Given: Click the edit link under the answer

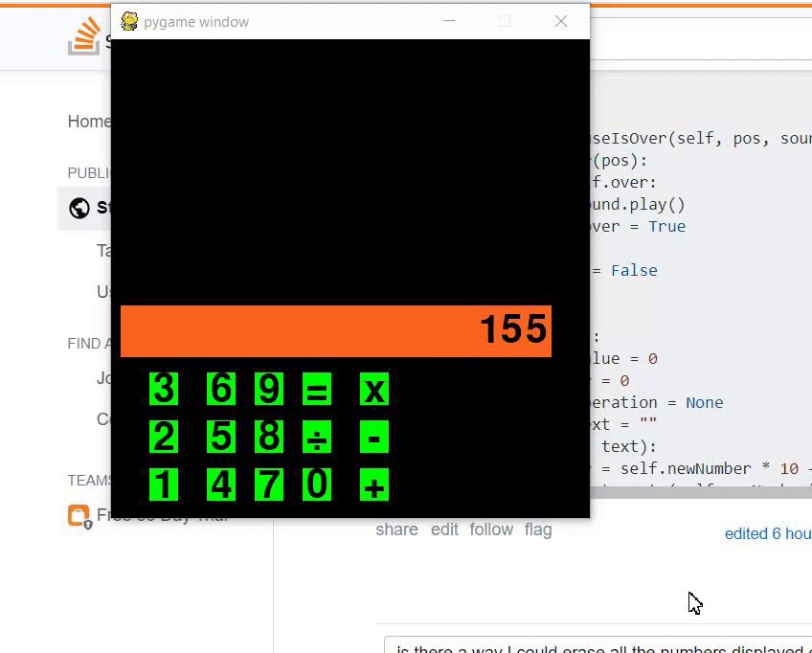Looking at the screenshot, I should coord(444,529).
